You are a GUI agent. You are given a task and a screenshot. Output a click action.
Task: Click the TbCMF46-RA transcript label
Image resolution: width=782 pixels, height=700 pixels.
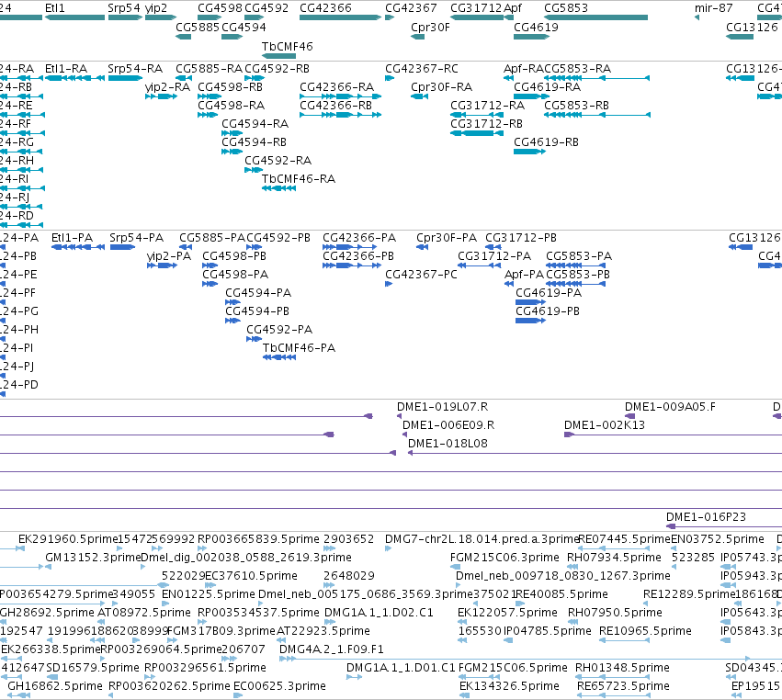point(299,179)
